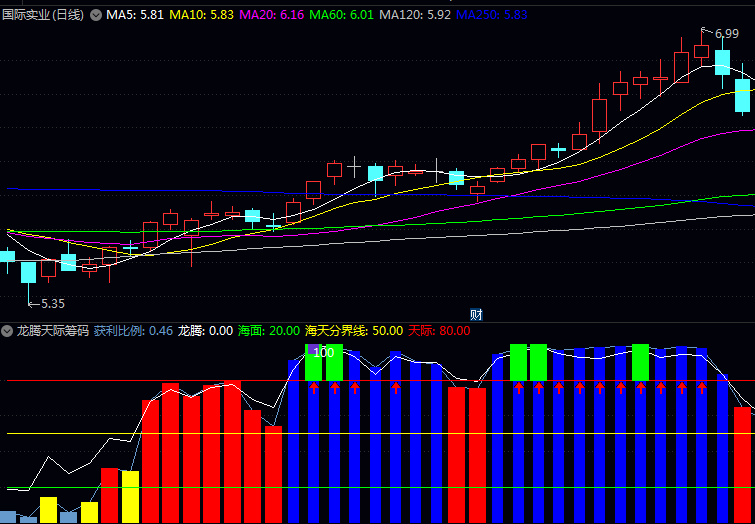Open the dropdown arrow beside 国际实业(日线)
The width and height of the screenshot is (755, 524).
coord(96,15)
